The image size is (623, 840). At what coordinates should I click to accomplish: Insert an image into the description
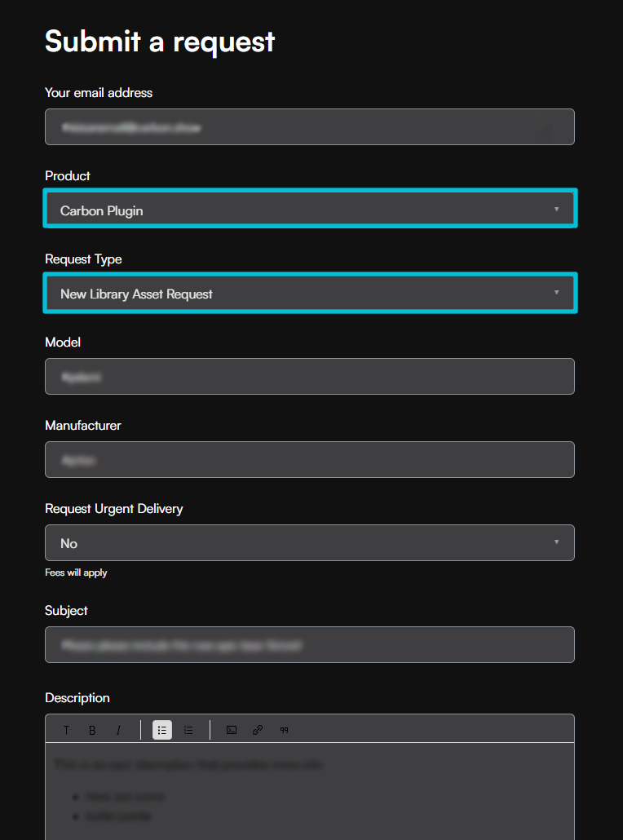pos(232,730)
